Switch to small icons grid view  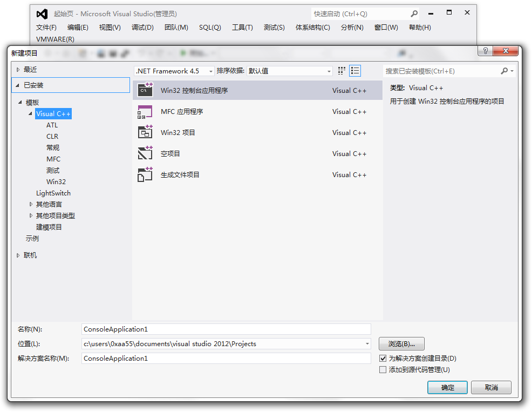pos(342,71)
